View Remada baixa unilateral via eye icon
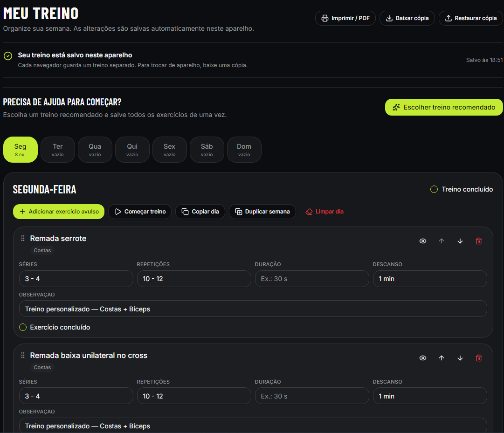504x433 pixels. [423, 358]
